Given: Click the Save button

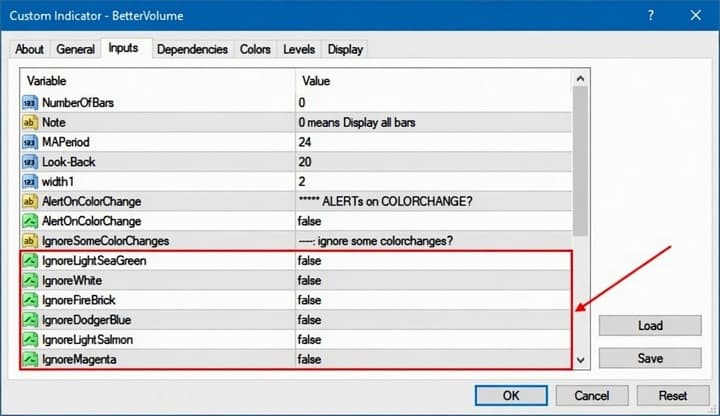Looking at the screenshot, I should point(650,358).
